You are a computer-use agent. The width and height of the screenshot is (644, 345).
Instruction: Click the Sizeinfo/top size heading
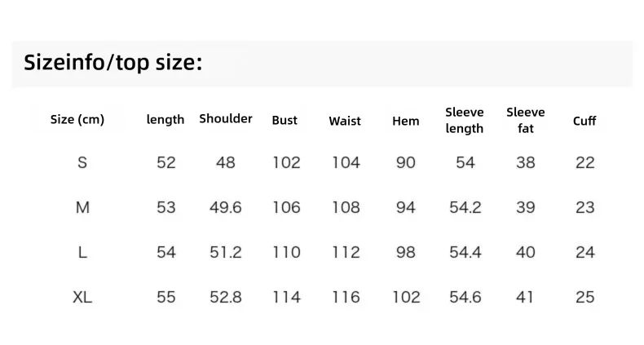[x=113, y=63]
